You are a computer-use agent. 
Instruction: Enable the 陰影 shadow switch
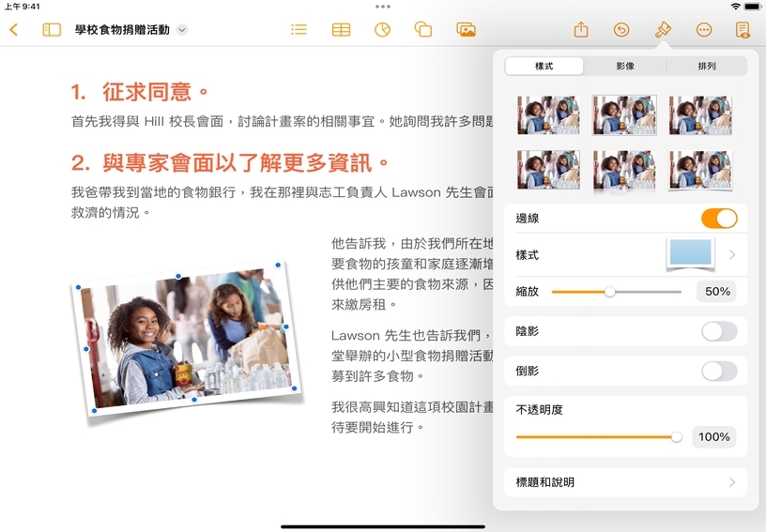tap(719, 331)
